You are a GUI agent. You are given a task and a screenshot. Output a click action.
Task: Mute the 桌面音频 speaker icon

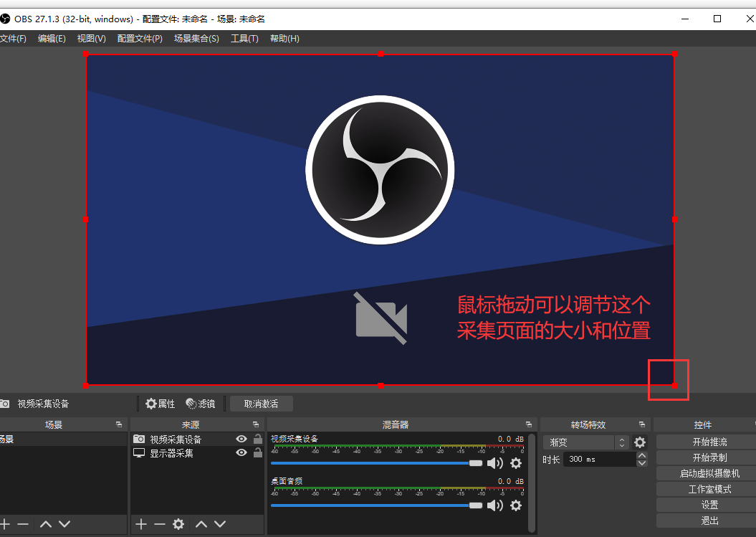point(494,505)
